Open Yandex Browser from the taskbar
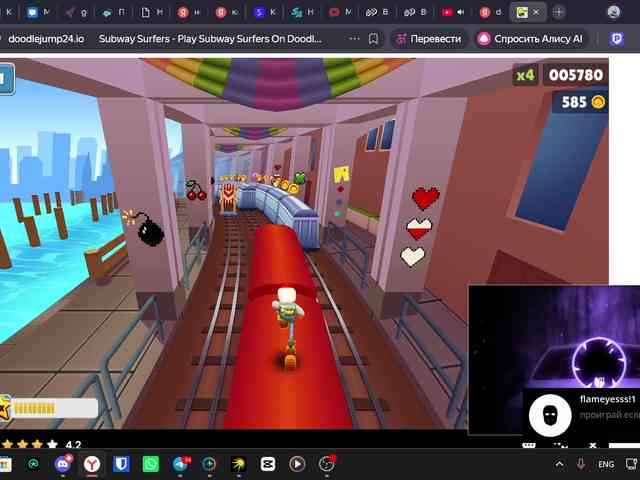This screenshot has height=480, width=640. (92, 464)
